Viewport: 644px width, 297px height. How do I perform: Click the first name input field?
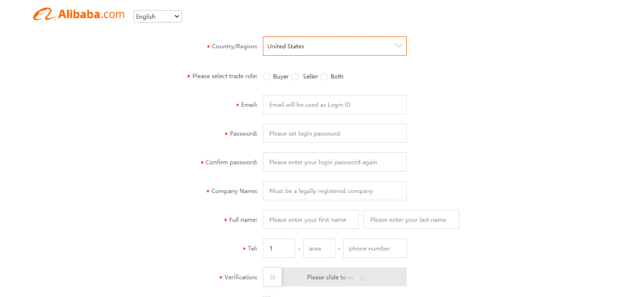pos(310,220)
